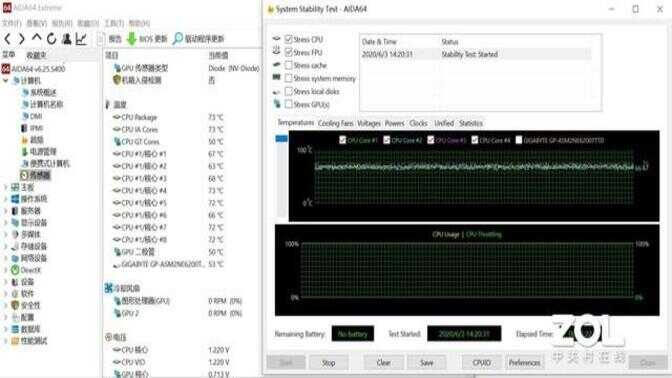Screen dimensions: 672x378
Task: Select the 超频 overclock tree entry
Action: pos(33,140)
